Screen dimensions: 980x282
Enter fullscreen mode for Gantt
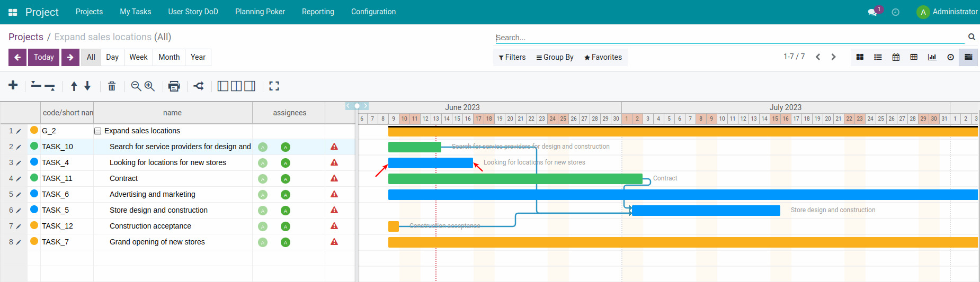[274, 86]
